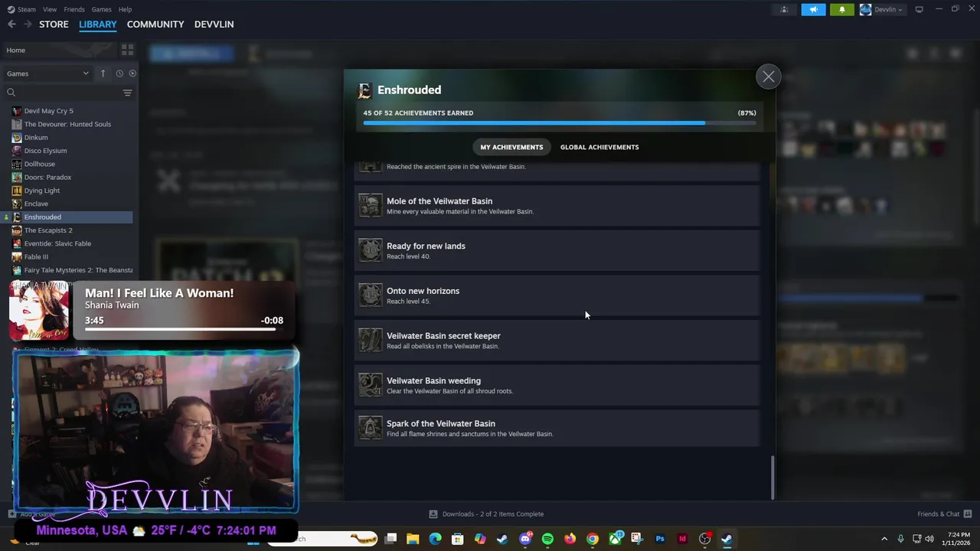Viewport: 980px width, 551px height.
Task: Close the Enshrouded achievements dialog
Action: 768,77
